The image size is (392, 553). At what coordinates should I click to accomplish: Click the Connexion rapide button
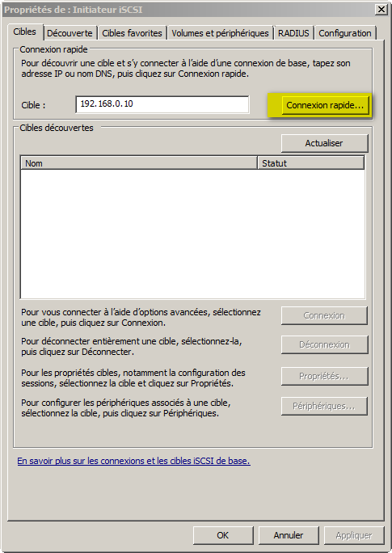click(x=325, y=105)
